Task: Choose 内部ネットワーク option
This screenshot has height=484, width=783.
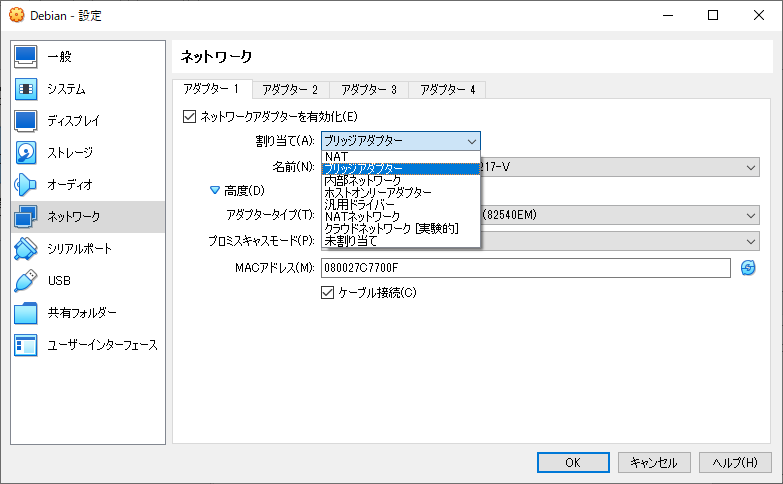Action: click(x=401, y=180)
